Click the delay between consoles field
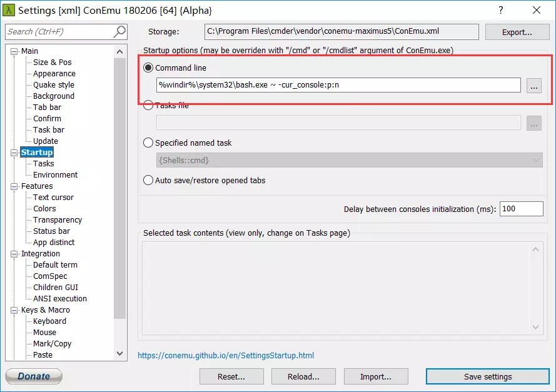556x392 pixels. pyautogui.click(x=521, y=209)
